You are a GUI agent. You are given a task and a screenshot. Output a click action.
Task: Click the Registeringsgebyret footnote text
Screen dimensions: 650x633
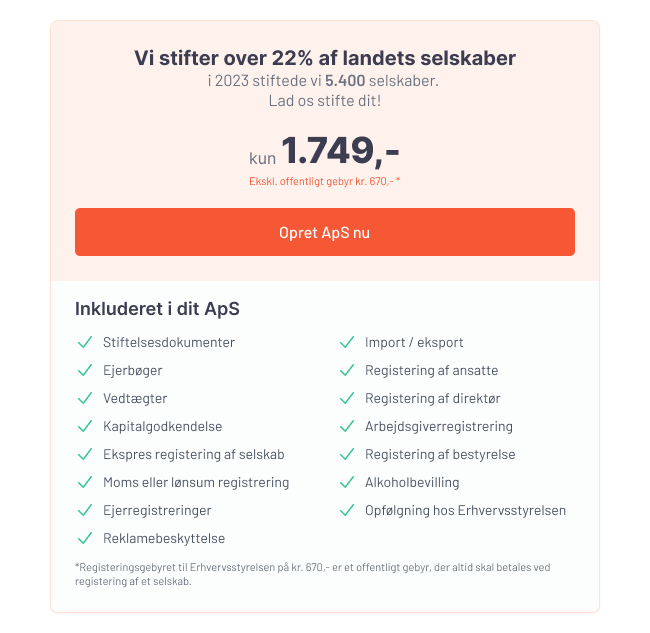[313, 574]
